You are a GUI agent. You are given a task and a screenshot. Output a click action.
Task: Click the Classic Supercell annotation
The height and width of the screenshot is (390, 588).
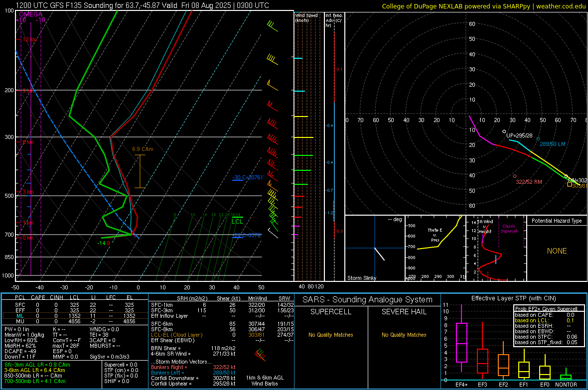(509, 229)
